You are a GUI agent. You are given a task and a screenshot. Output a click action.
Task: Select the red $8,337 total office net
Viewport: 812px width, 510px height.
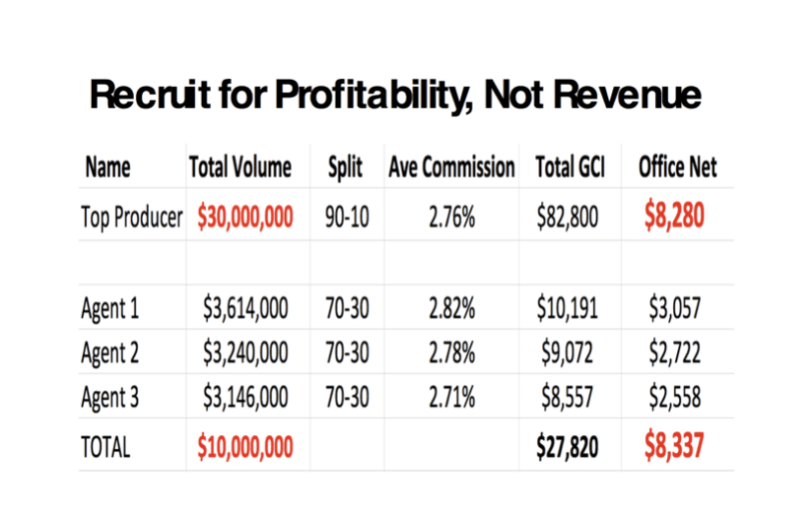(x=675, y=445)
